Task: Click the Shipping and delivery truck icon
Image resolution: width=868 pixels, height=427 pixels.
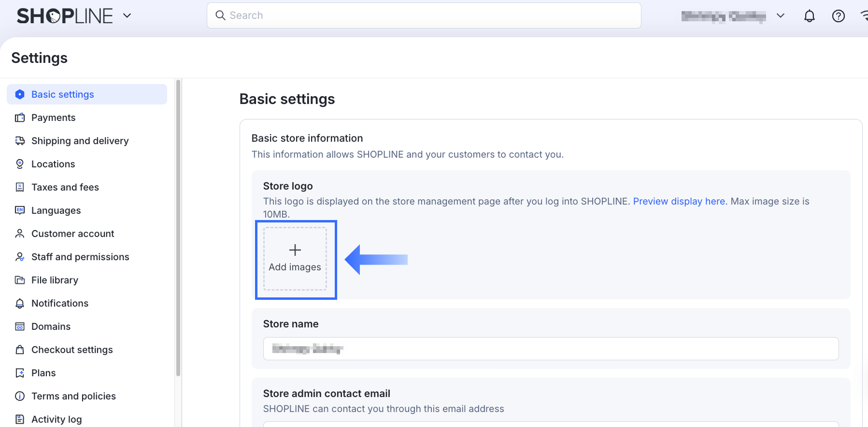Action: (x=20, y=141)
